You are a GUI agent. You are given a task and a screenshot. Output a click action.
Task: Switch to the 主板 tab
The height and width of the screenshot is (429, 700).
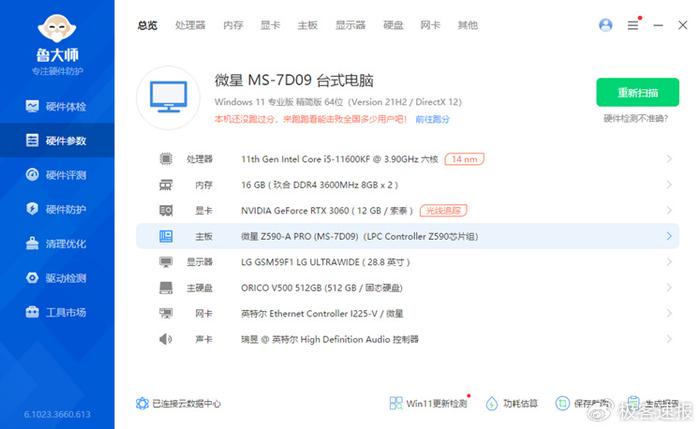[308, 25]
